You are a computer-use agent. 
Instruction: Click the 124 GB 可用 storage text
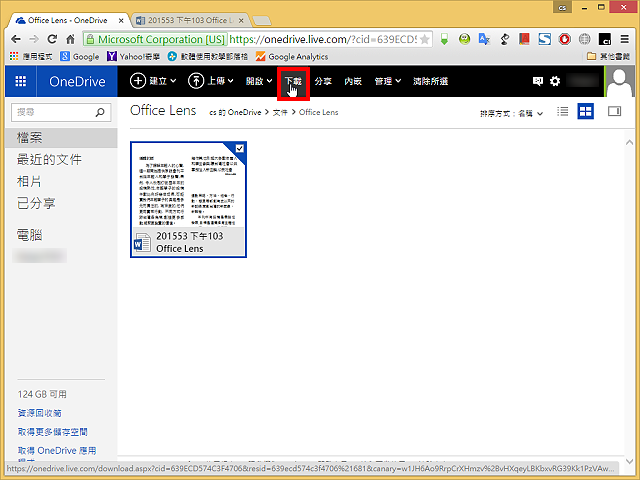point(42,394)
